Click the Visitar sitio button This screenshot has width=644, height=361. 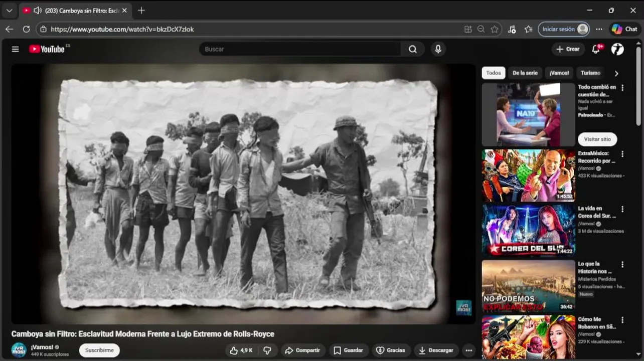(597, 139)
